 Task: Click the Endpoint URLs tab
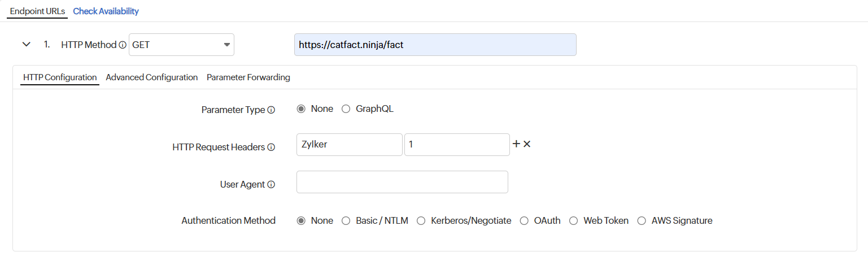click(37, 11)
